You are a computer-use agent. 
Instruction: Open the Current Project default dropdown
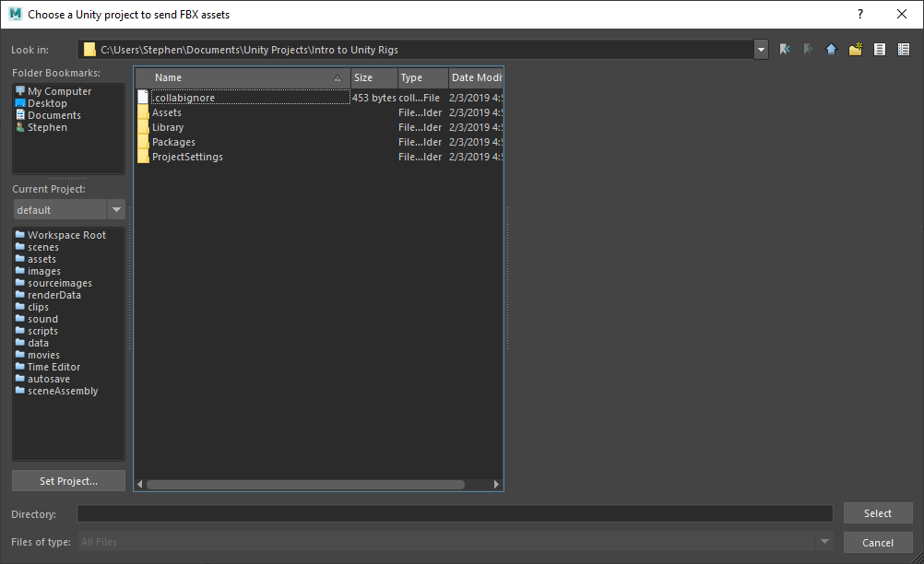(x=116, y=209)
